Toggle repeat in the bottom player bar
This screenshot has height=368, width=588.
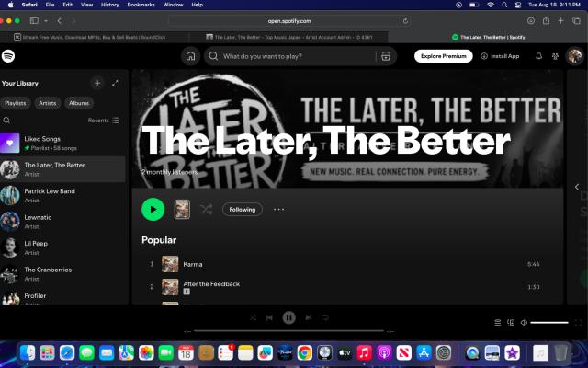pos(325,317)
